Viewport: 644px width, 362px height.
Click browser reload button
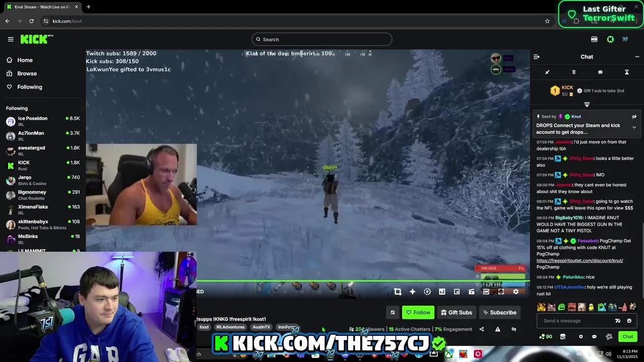[x=31, y=21]
